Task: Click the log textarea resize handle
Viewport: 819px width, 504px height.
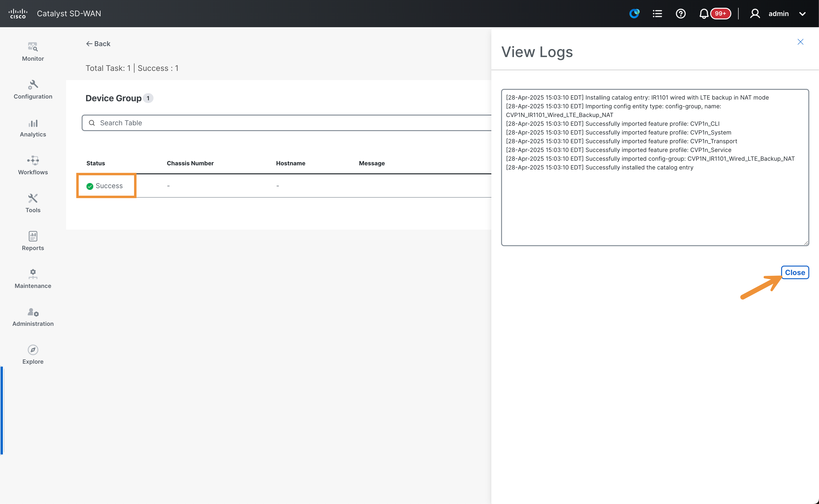Action: click(x=806, y=243)
